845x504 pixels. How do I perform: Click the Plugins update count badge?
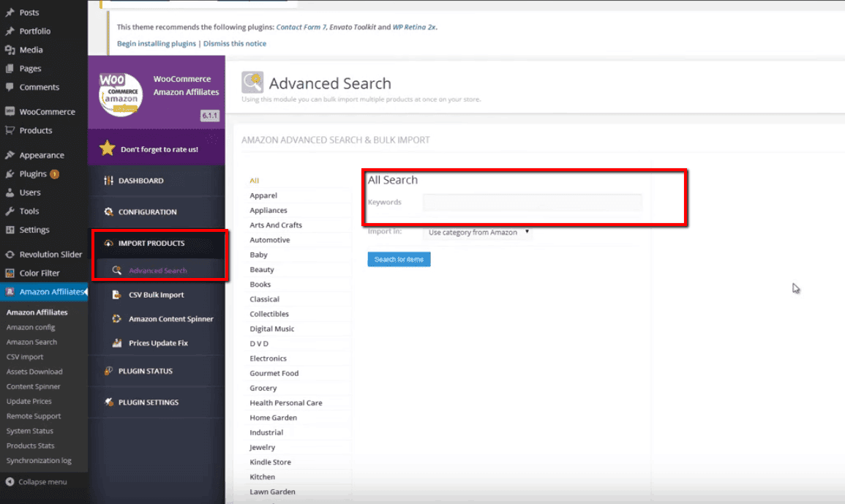point(54,174)
